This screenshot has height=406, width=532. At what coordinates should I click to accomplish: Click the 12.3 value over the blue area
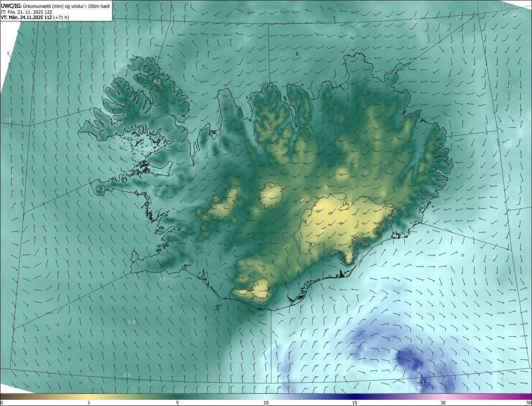pos(359,347)
